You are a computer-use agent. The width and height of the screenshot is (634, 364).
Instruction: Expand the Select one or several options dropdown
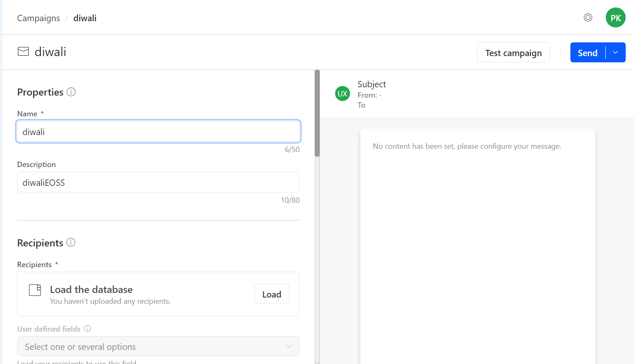coord(158,346)
